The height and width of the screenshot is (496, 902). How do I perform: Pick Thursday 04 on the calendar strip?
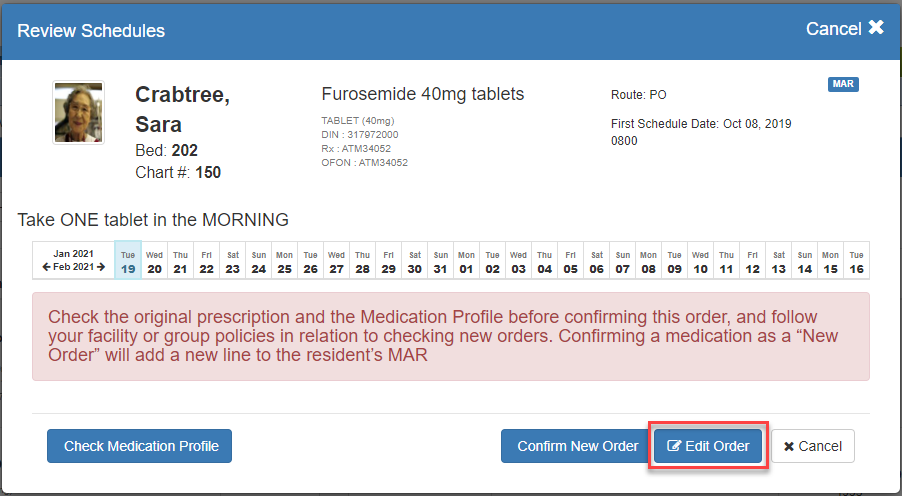pyautogui.click(x=544, y=261)
